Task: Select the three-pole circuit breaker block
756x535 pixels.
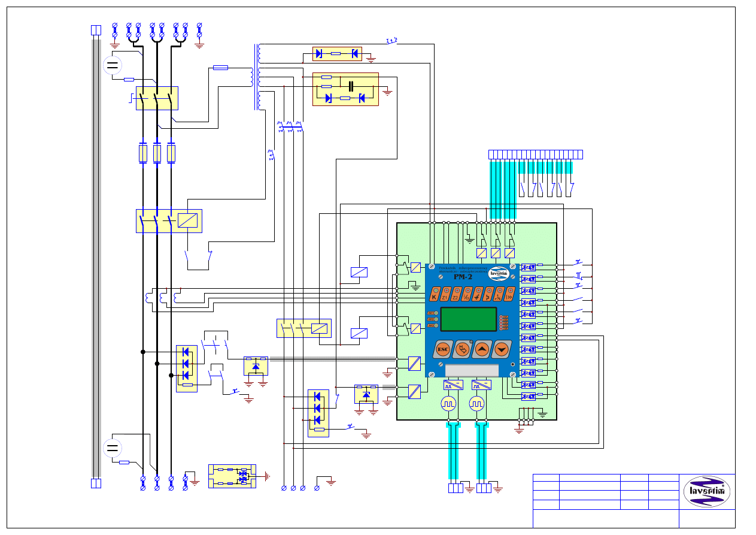Action: tap(157, 98)
